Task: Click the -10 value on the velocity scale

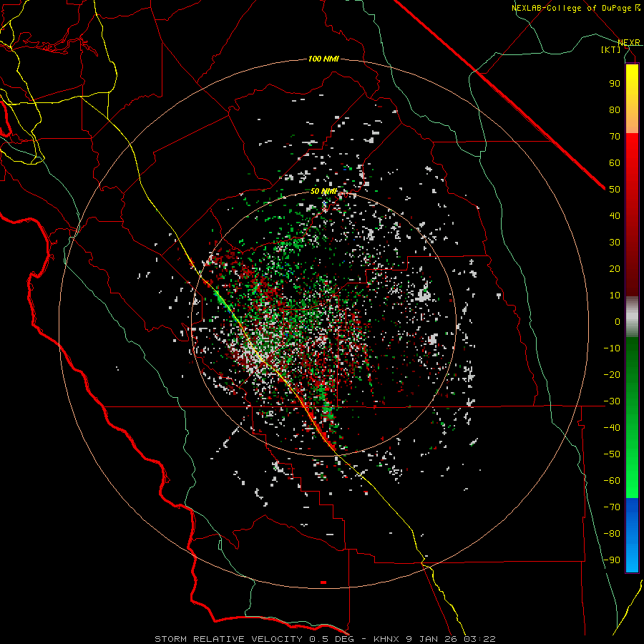Action: 612,348
